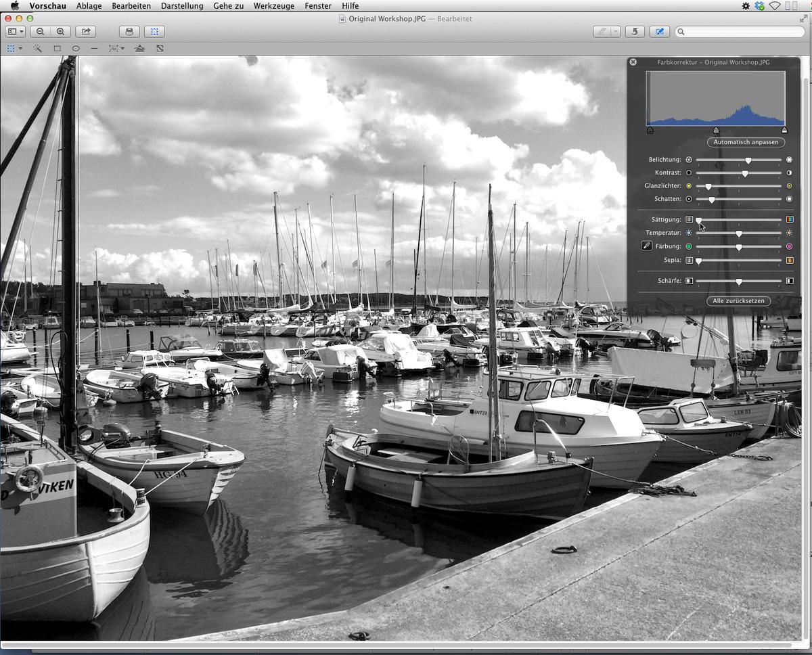Screen dimensions: 812x655
Task: Click the grayscale icon left of Sättigung
Action: coord(689,219)
